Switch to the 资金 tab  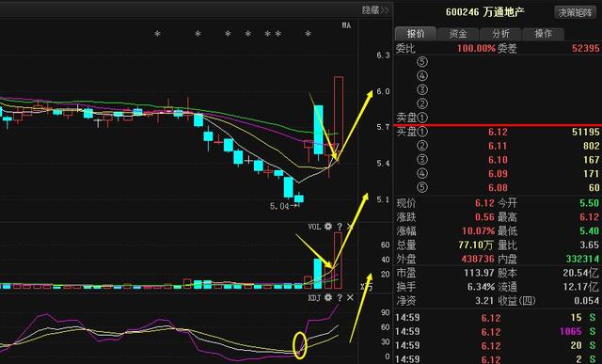pyautogui.click(x=458, y=34)
